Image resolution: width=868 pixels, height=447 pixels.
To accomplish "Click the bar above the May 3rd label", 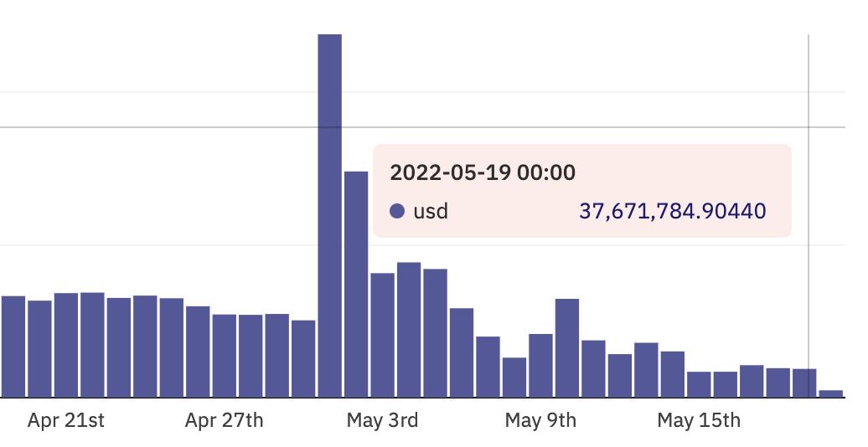I will point(382,335).
